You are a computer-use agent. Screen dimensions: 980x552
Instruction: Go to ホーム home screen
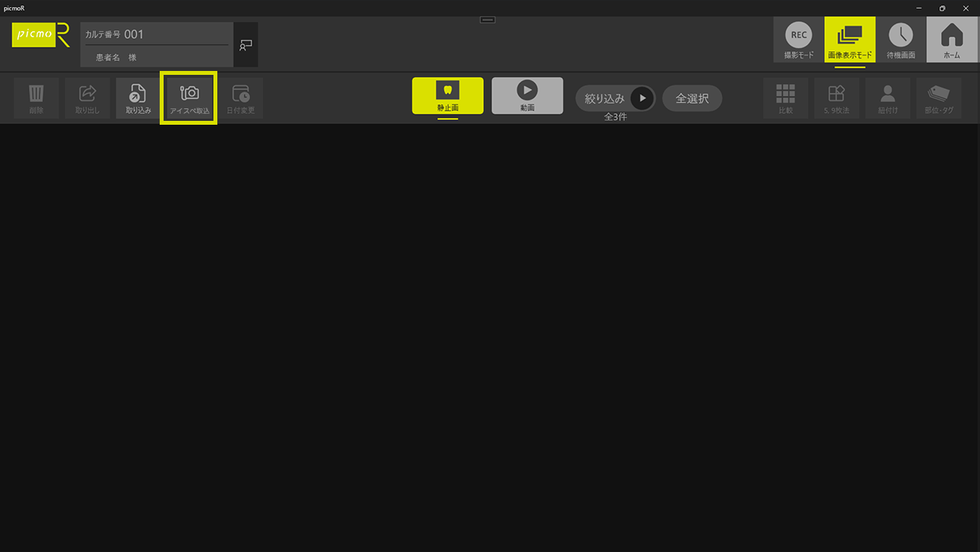[x=952, y=40]
